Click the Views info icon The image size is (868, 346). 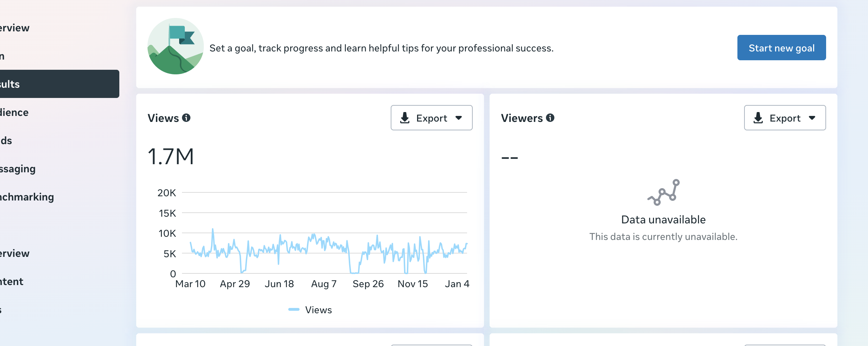(x=186, y=118)
